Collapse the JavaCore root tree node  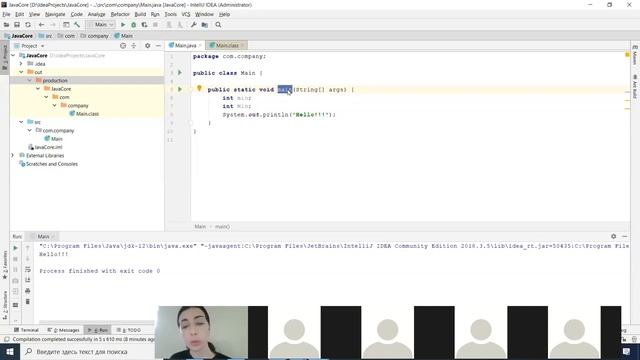point(13,56)
